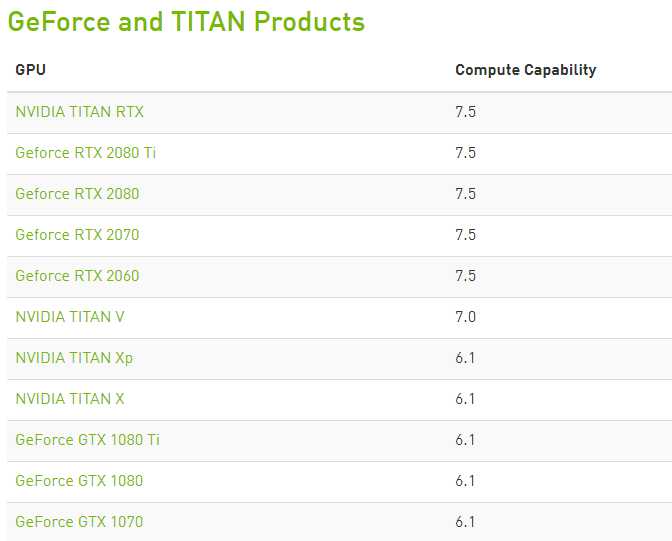This screenshot has width=672, height=541.
Task: Select the 6.1 value for GTX 1070
Action: [465, 522]
